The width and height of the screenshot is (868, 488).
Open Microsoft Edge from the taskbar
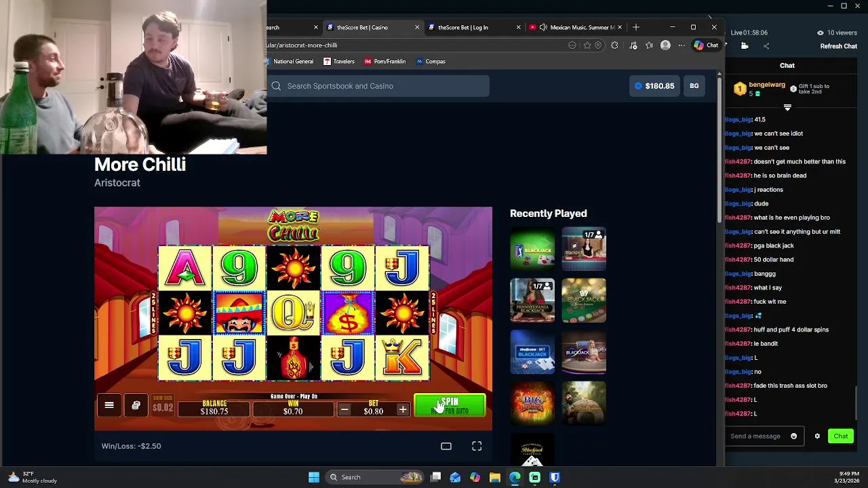click(515, 477)
